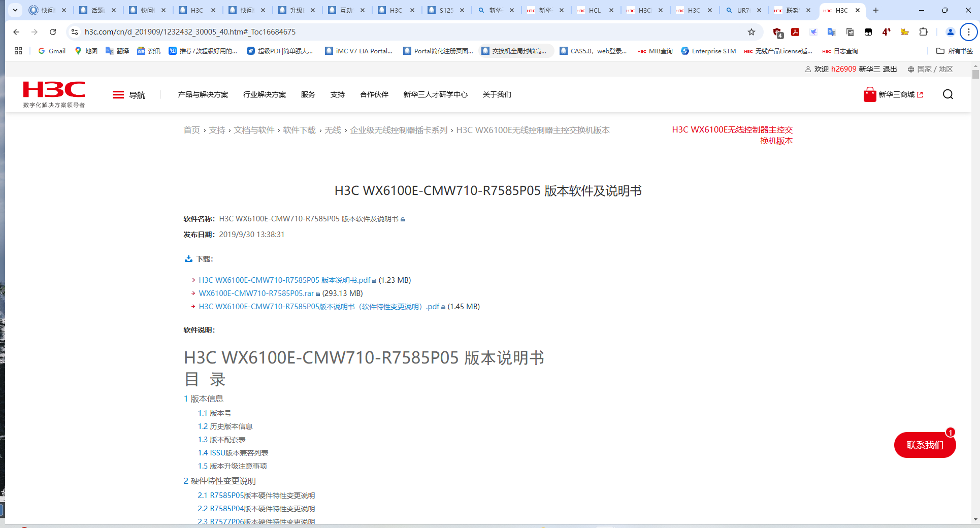This screenshot has width=980, height=528.
Task: Open the purple bird extension
Action: click(x=813, y=32)
